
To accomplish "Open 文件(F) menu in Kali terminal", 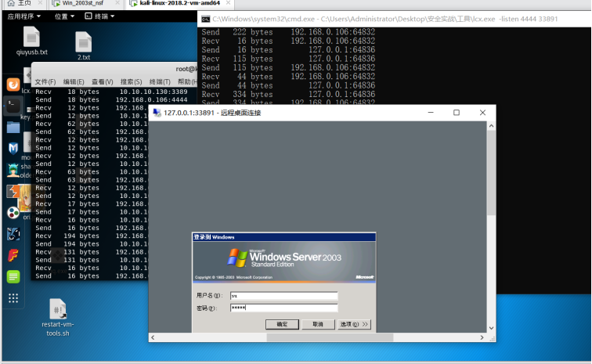I will [45, 82].
